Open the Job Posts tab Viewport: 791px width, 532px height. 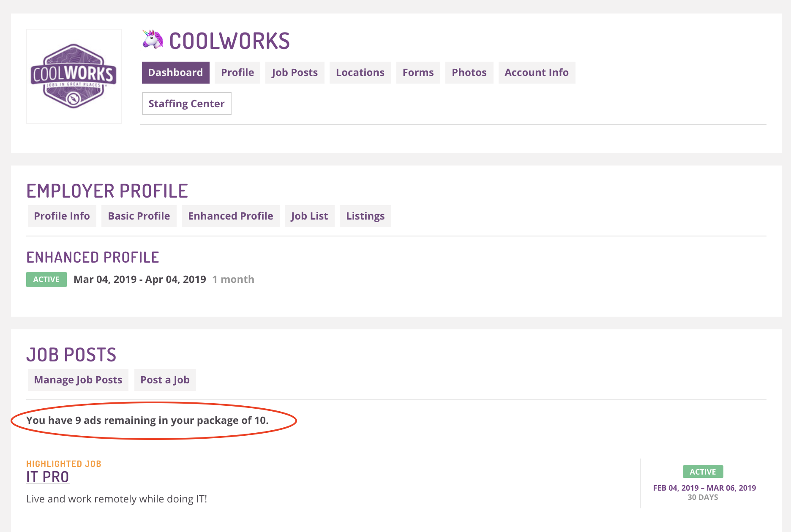[295, 73]
